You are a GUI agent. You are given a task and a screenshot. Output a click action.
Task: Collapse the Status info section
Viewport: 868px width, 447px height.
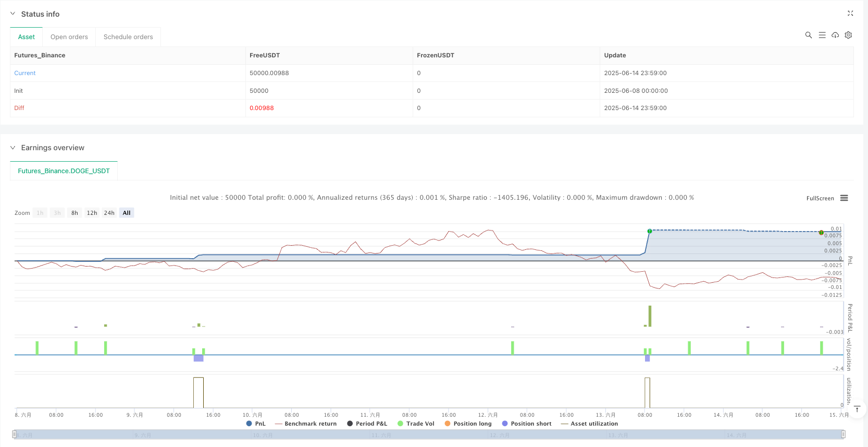click(x=13, y=14)
